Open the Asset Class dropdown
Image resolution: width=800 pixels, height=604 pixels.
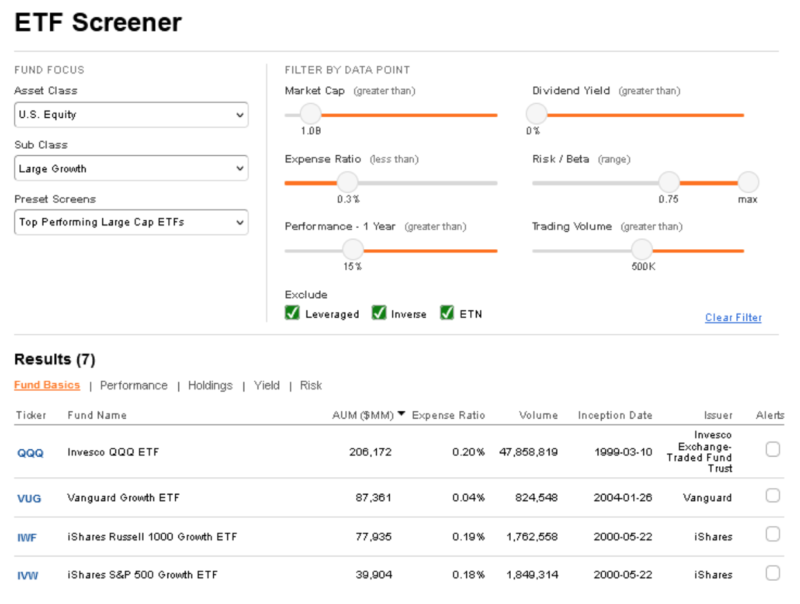coord(131,115)
